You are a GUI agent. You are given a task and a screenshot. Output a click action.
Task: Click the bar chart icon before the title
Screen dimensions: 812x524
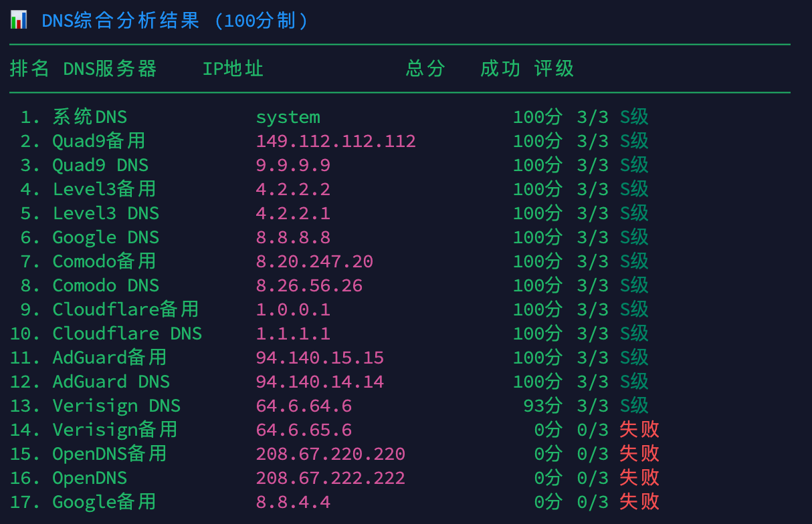click(x=20, y=19)
